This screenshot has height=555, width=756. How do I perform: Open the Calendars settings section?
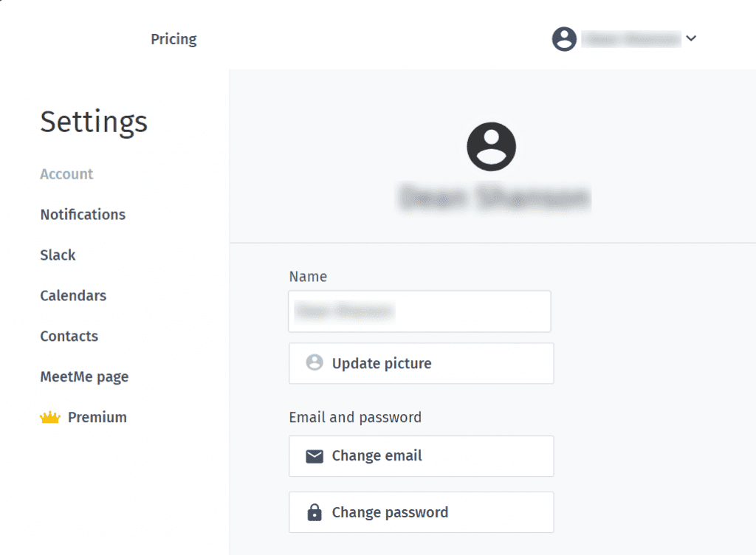click(73, 295)
